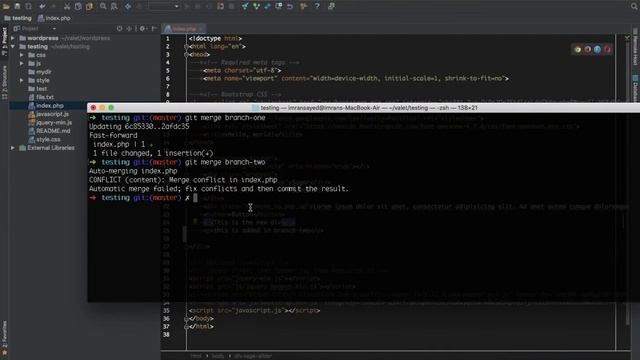Select index.php in project tree
Screen dimensions: 640x360
(x=46, y=106)
